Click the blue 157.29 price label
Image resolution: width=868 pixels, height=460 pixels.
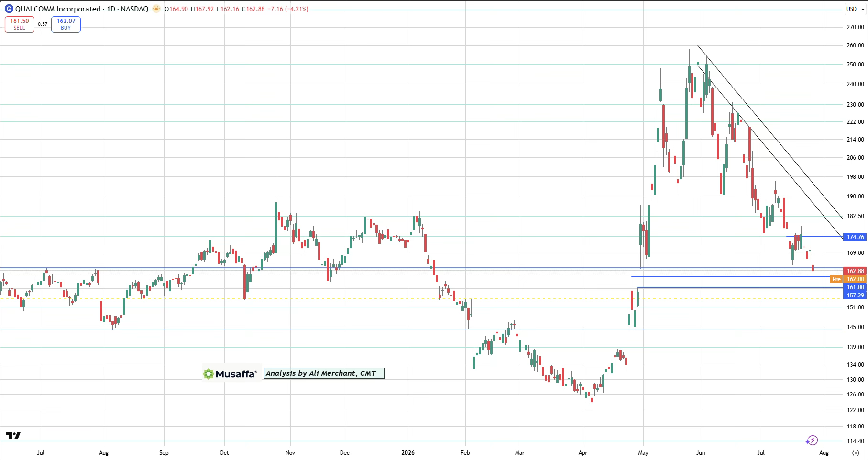click(855, 295)
